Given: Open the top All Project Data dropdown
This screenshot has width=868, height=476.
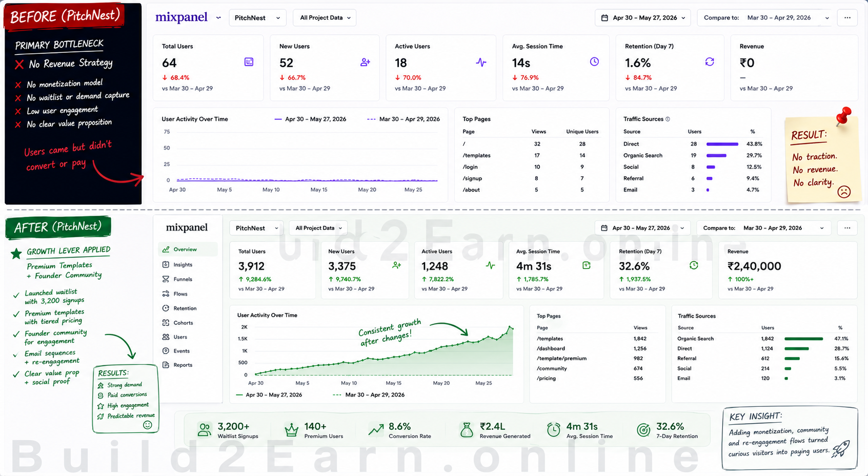Looking at the screenshot, I should point(325,17).
